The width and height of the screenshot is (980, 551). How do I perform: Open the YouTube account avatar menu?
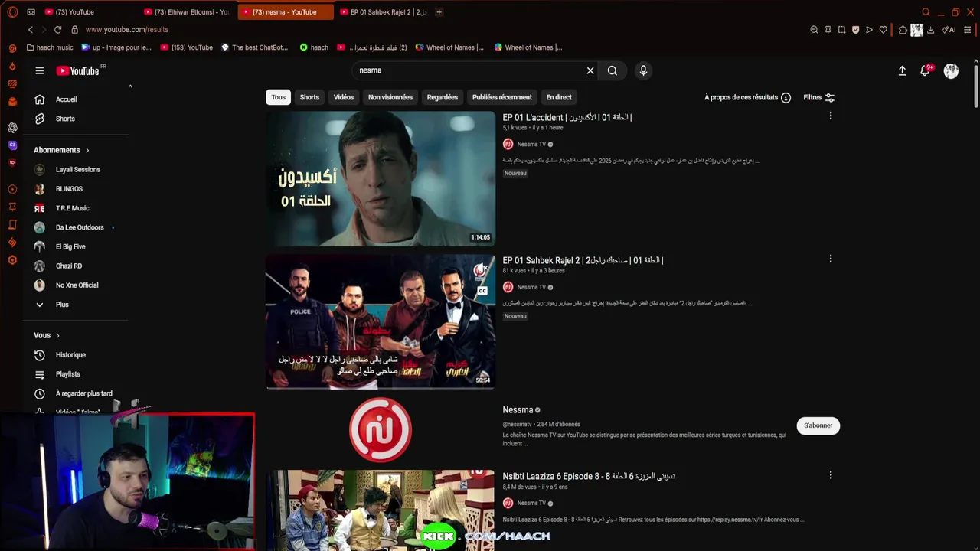tap(951, 70)
